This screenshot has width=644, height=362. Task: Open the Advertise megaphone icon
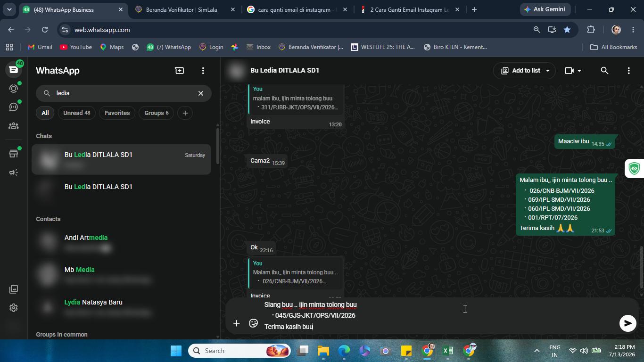click(x=14, y=173)
